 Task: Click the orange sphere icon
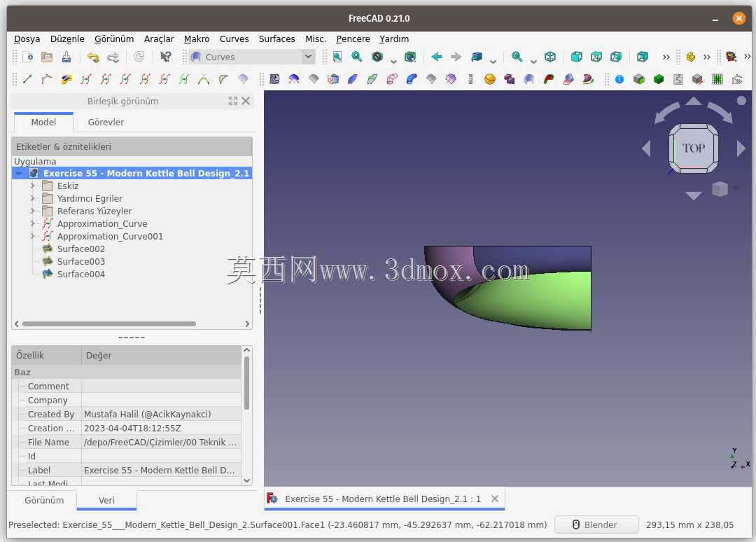coord(490,79)
